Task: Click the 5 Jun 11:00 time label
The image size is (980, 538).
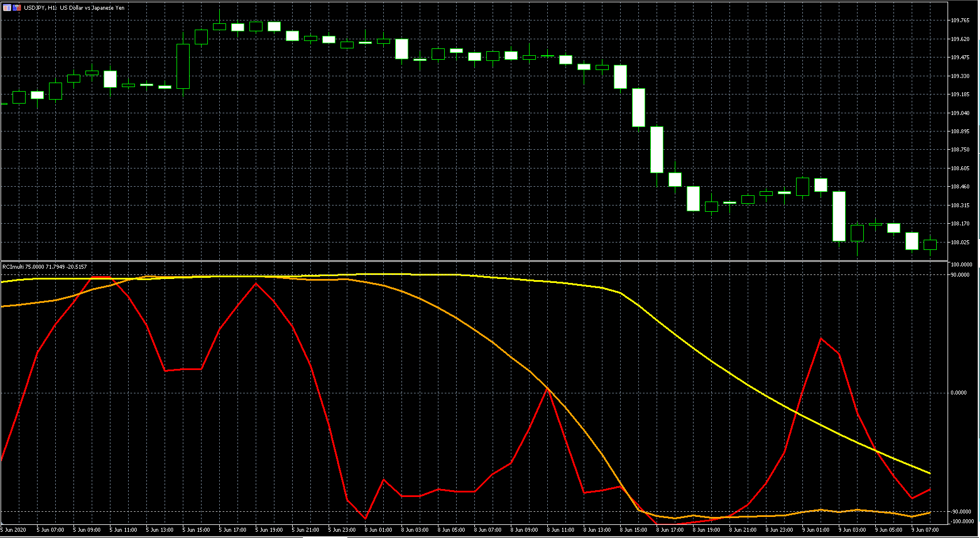Action: [x=123, y=530]
